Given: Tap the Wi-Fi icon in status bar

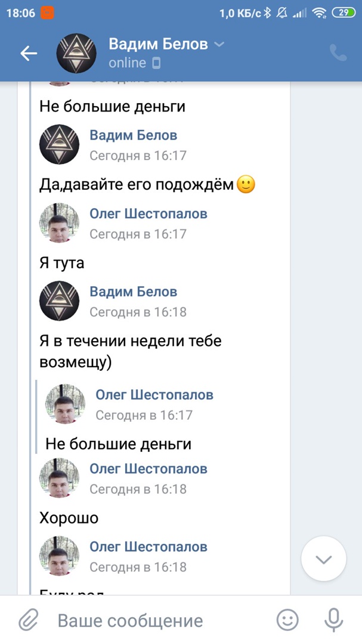Looking at the screenshot, I should point(319,13).
